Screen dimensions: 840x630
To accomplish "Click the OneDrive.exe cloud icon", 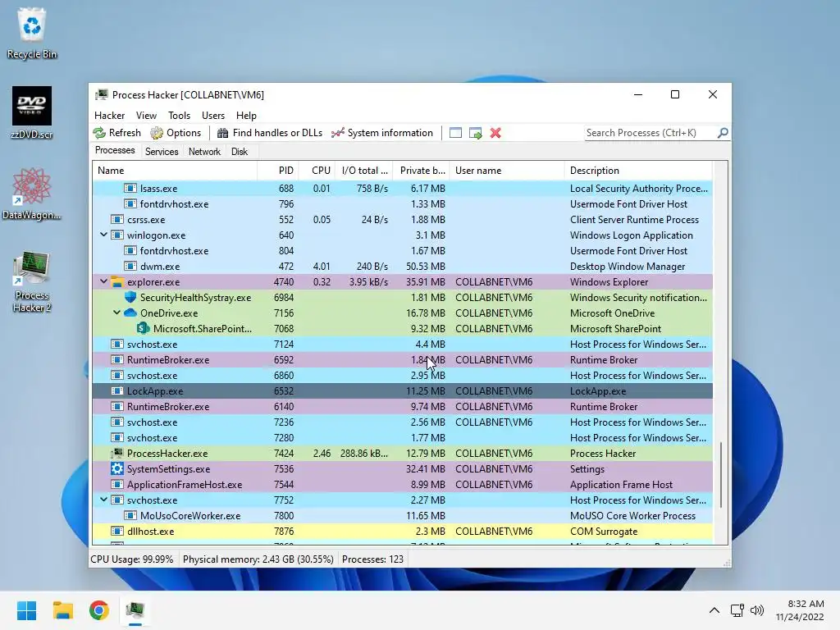I will (130, 313).
